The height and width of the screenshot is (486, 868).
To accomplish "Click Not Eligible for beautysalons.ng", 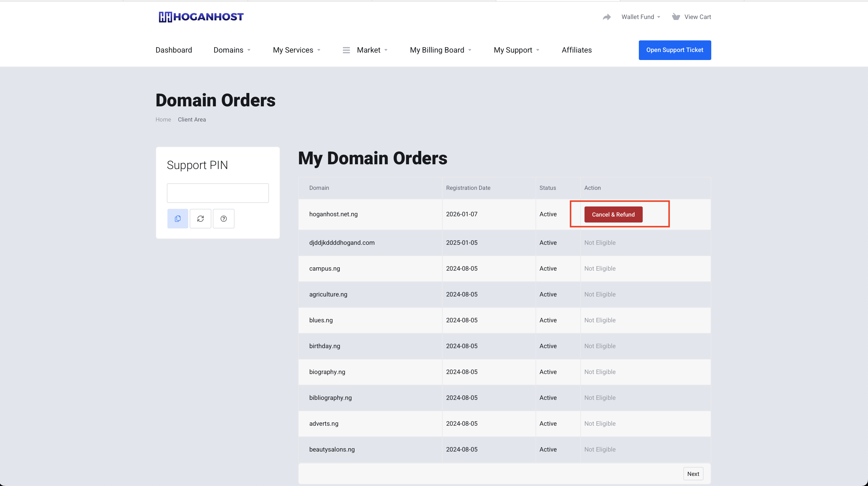I will point(600,449).
